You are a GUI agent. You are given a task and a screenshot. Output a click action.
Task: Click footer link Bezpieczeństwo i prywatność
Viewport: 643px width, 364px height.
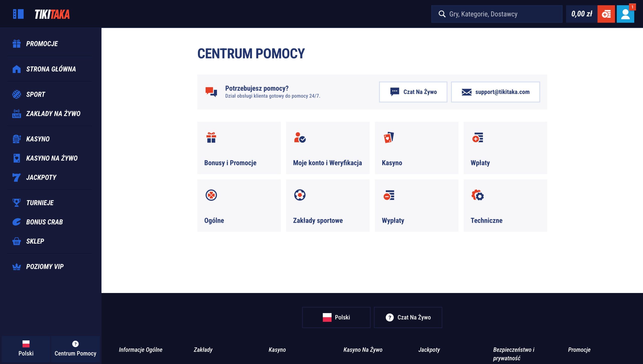(514, 354)
